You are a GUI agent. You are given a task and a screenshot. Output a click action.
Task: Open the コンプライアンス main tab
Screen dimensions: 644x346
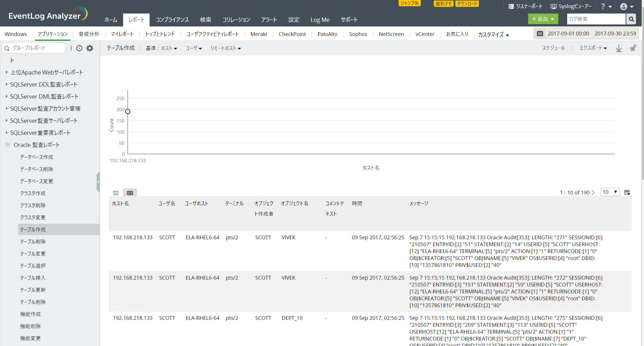point(172,20)
